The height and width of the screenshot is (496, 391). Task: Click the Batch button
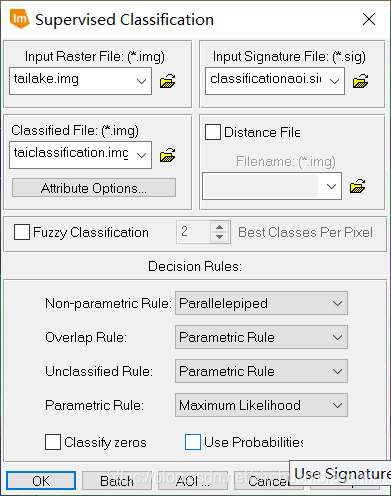point(117,481)
